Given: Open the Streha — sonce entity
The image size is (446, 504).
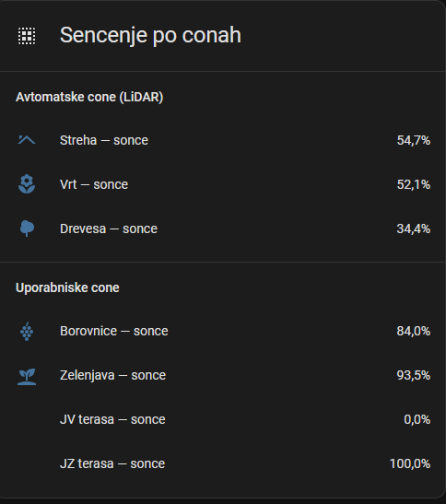Looking at the screenshot, I should [x=223, y=140].
